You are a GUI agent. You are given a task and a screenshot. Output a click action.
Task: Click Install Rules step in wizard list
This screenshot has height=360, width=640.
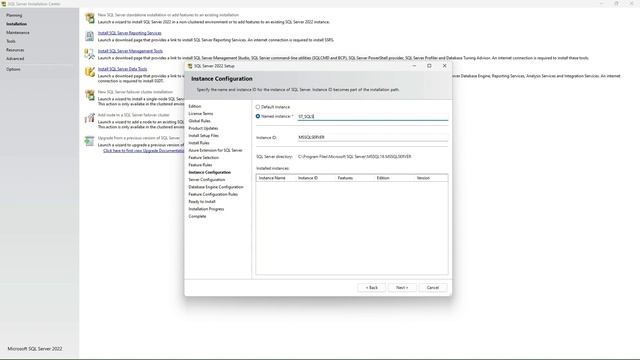[x=199, y=143]
